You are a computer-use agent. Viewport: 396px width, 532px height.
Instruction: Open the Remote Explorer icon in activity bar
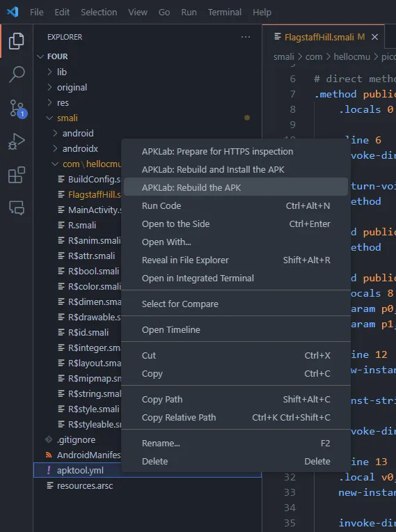16,208
